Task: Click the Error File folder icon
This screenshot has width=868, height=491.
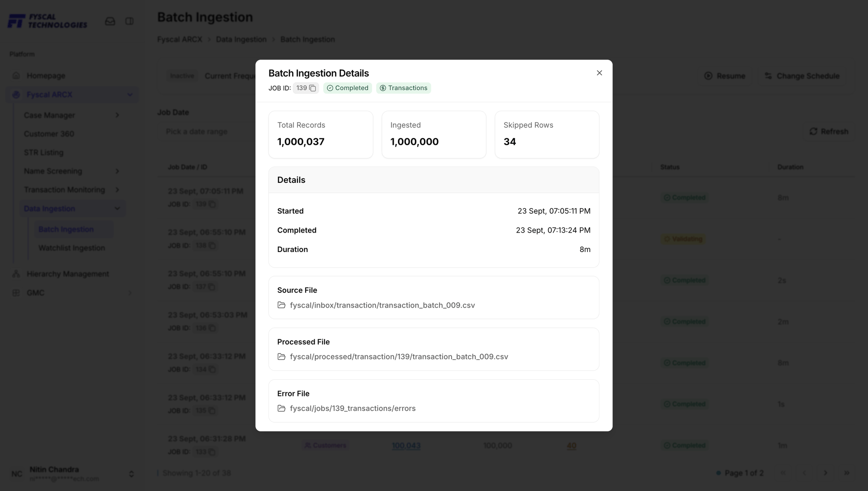Action: 281,408
